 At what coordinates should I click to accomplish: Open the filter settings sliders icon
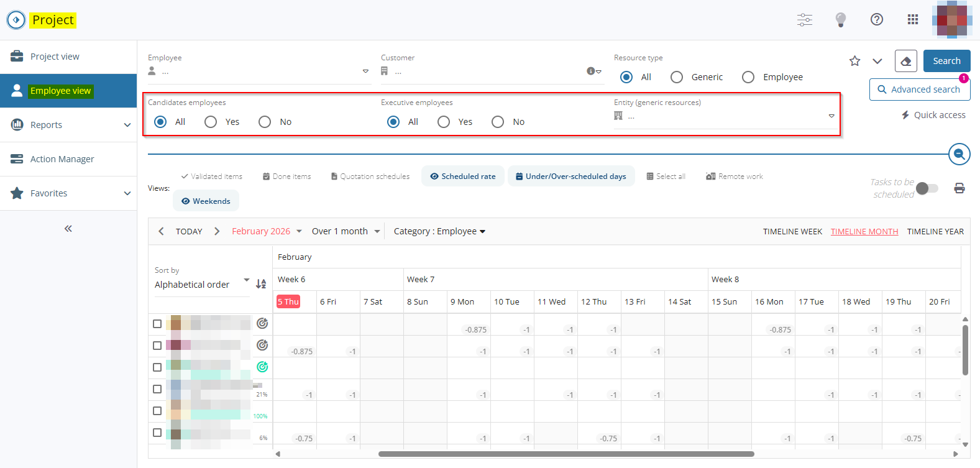coord(804,20)
